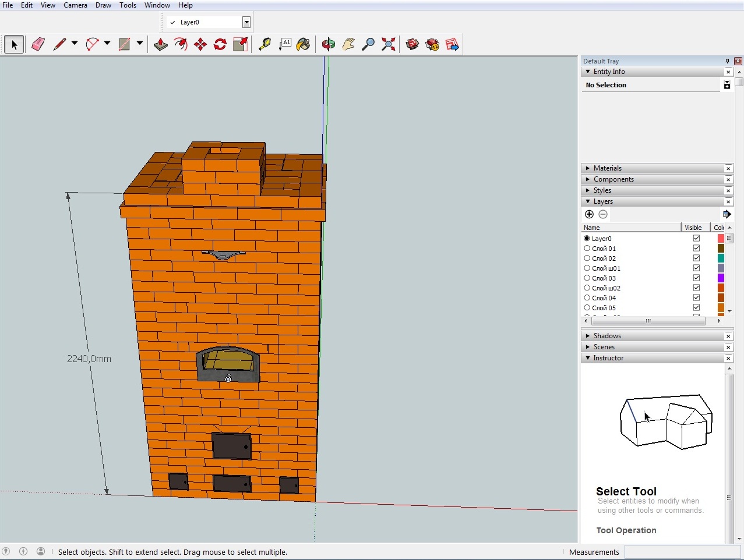Open the Camera menu
The width and height of the screenshot is (744, 560).
pos(75,5)
